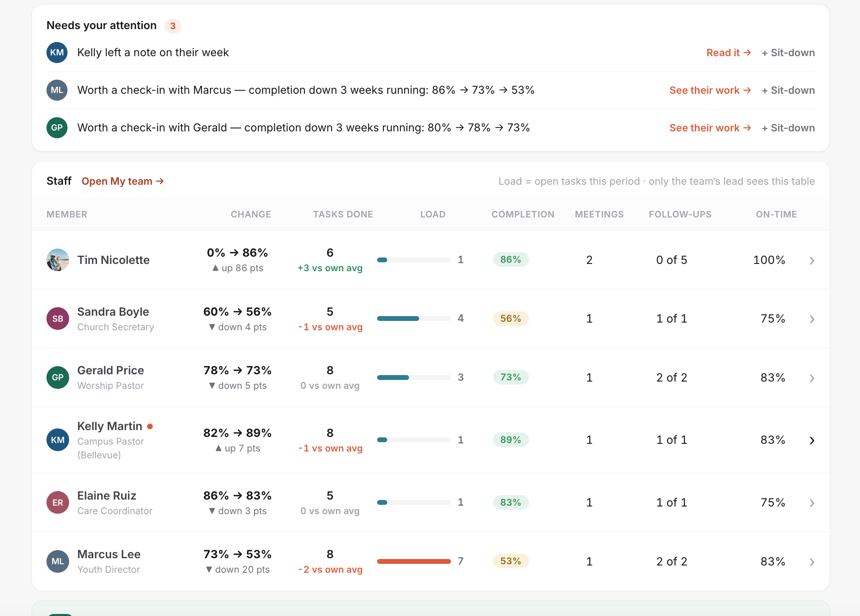Click Tim Nicolette's '0 of 5' follow-ups
The width and height of the screenshot is (860, 616).
coord(672,260)
